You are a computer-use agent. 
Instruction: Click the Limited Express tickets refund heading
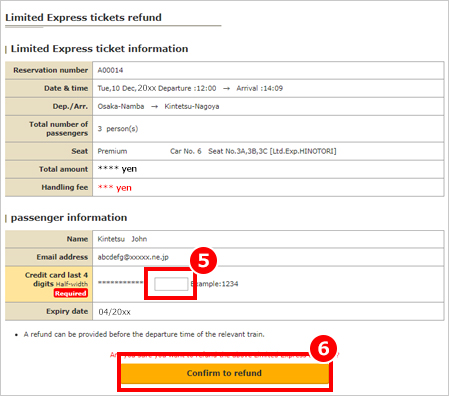point(83,17)
